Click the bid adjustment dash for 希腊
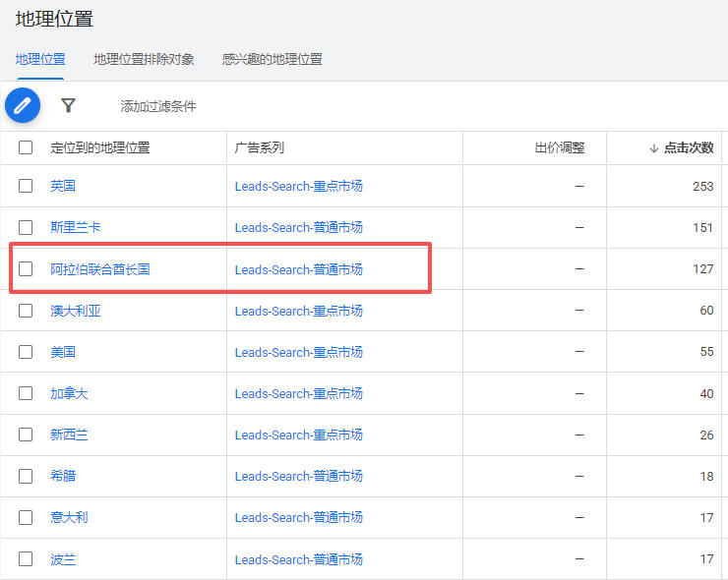This screenshot has width=728, height=580. click(x=579, y=476)
